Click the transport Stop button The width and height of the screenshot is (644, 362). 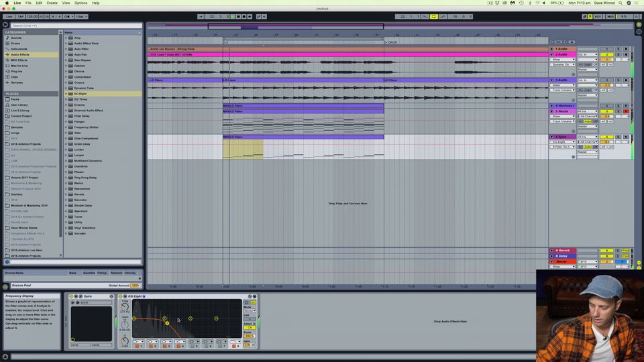point(238,16)
